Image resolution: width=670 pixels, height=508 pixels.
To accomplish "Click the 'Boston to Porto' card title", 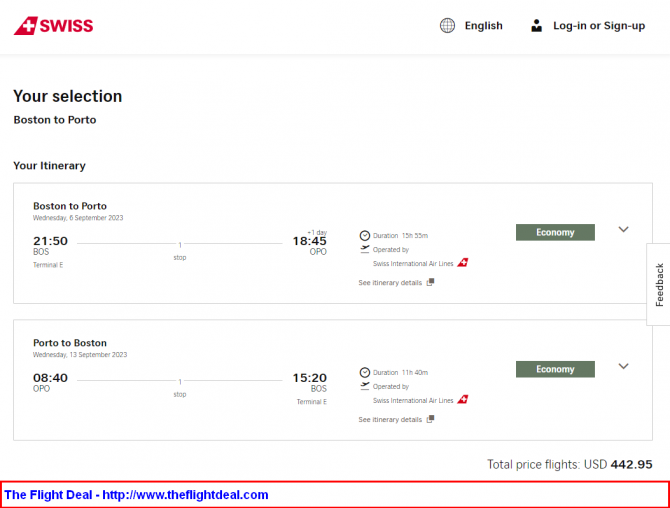I will click(x=70, y=206).
